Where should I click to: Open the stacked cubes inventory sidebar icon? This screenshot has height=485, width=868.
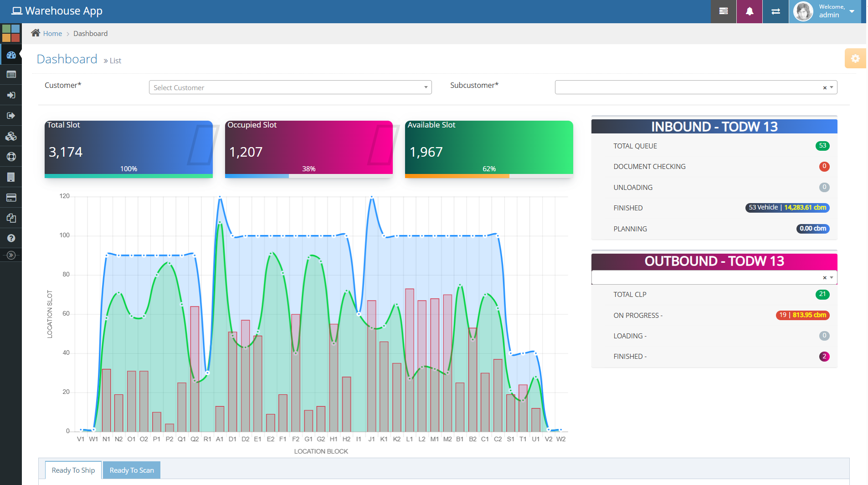[x=11, y=136]
